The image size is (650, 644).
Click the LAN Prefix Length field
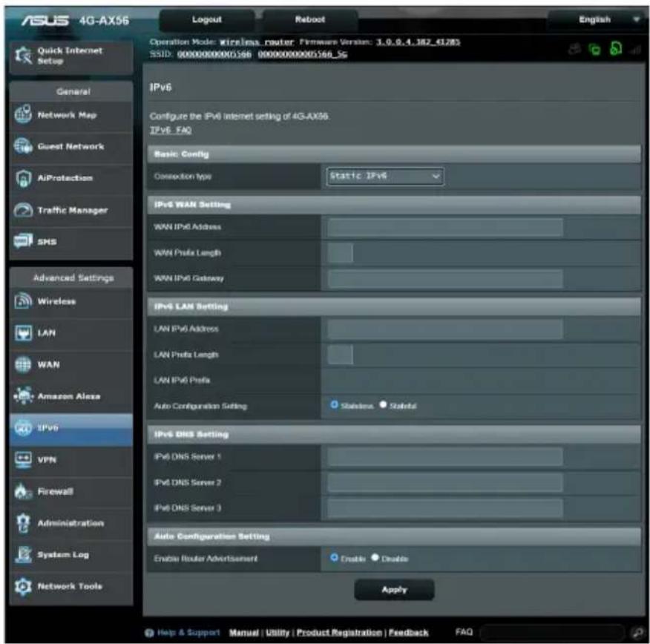[x=341, y=355]
